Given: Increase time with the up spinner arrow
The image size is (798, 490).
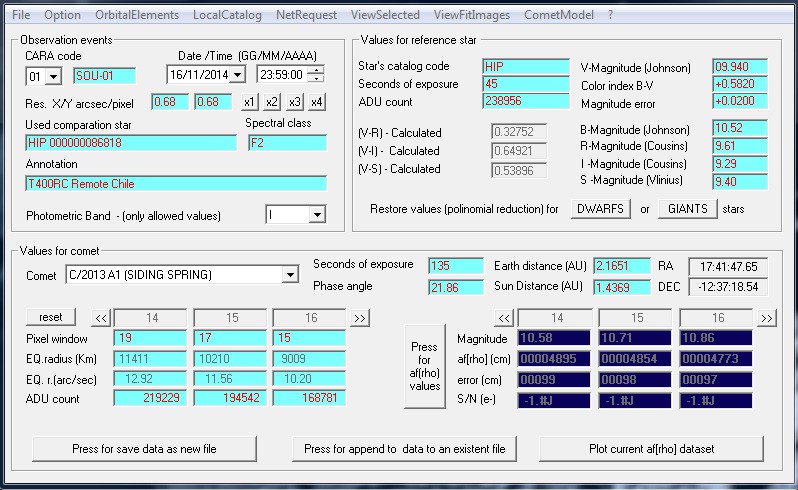Looking at the screenshot, I should tap(317, 70).
